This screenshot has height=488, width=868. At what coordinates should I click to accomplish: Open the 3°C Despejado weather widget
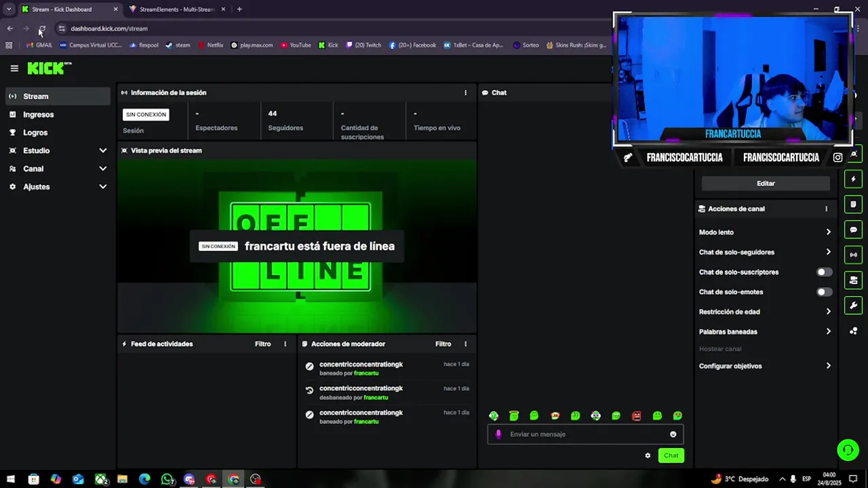coord(739,479)
